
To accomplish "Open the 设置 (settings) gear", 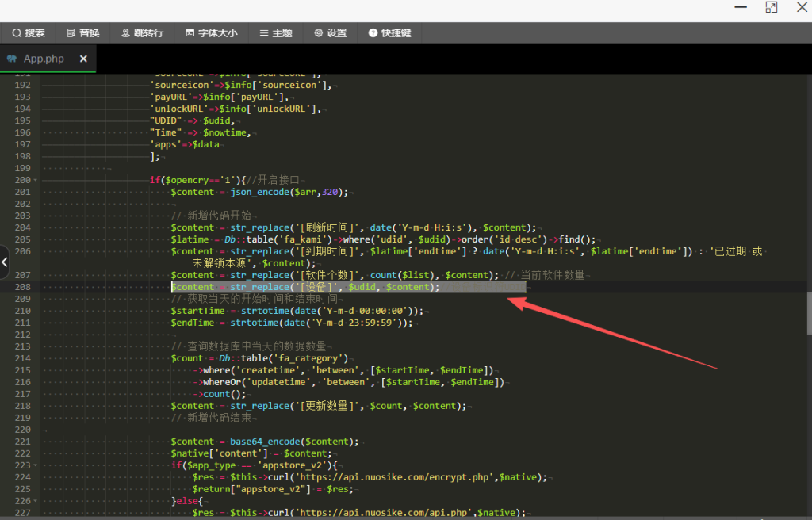I will 331,33.
